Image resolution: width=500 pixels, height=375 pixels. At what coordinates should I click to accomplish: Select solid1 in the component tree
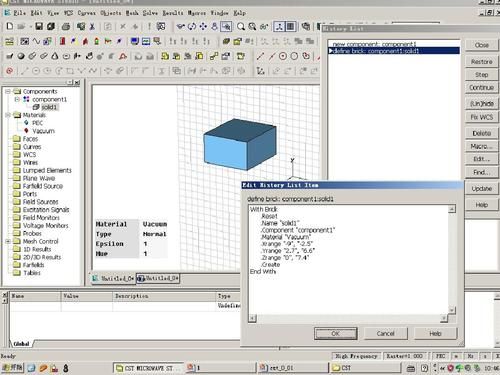[x=49, y=107]
